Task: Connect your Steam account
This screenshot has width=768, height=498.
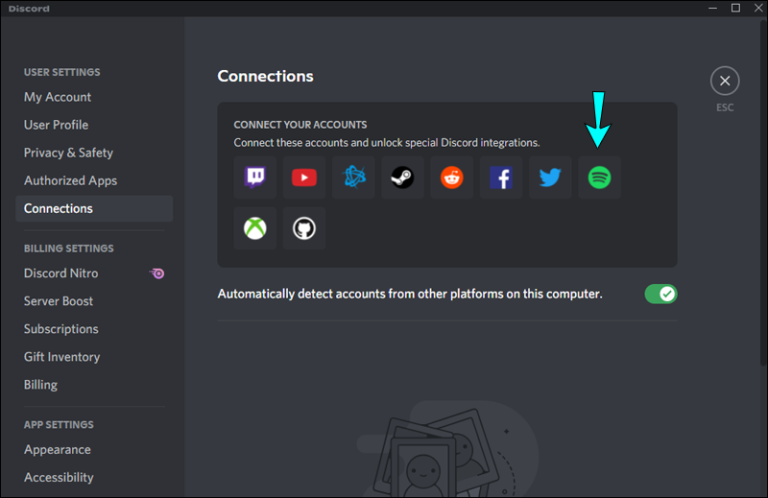Action: tap(402, 178)
